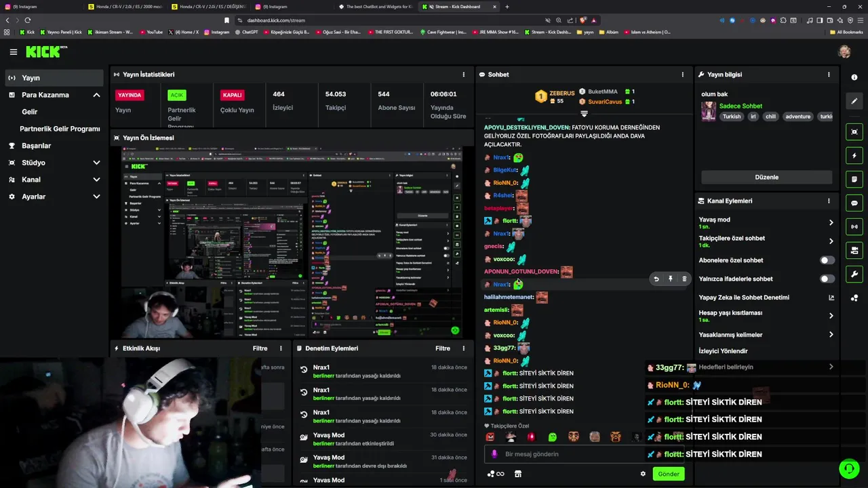Image resolution: width=868 pixels, height=488 pixels.
Task: Open the hamburger menu next to Kick logo
Action: (14, 52)
